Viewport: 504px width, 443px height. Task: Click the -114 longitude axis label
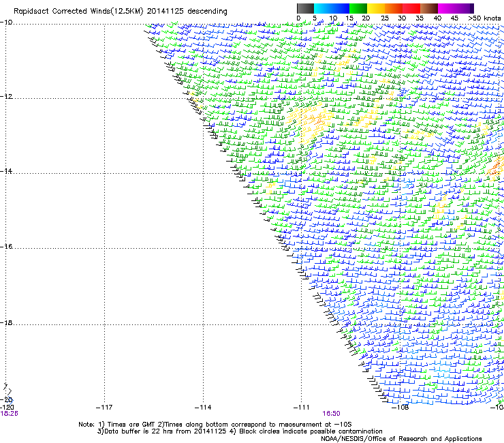[203, 408]
